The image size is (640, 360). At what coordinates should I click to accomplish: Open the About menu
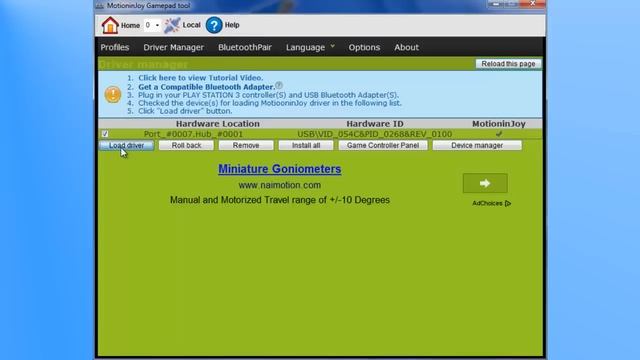point(407,47)
